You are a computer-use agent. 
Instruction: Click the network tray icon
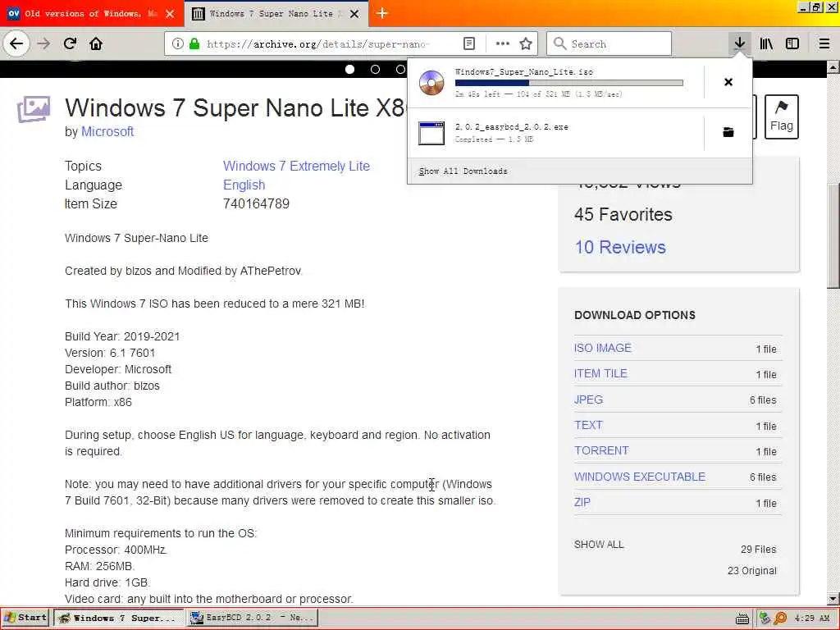point(765,619)
